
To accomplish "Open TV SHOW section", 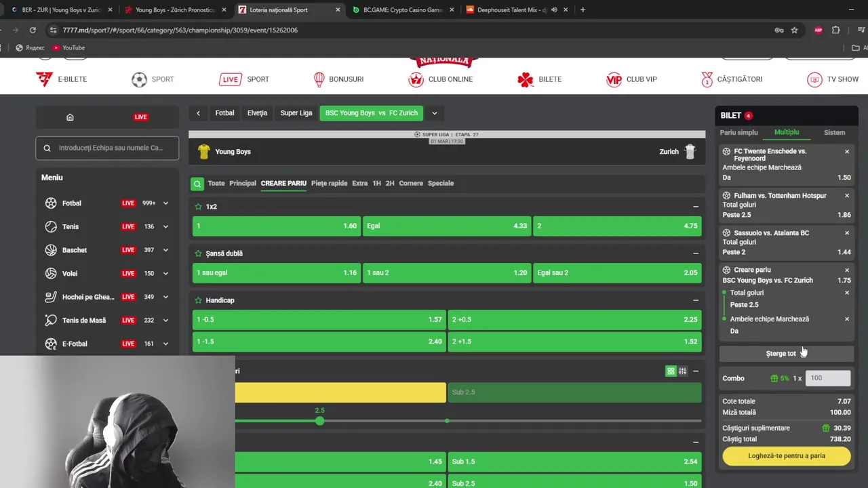I will [833, 79].
